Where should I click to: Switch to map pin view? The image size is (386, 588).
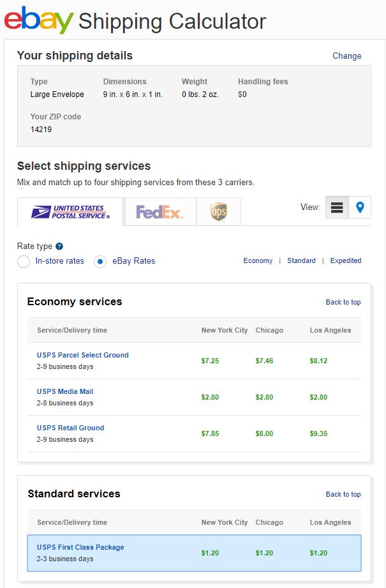click(x=360, y=207)
